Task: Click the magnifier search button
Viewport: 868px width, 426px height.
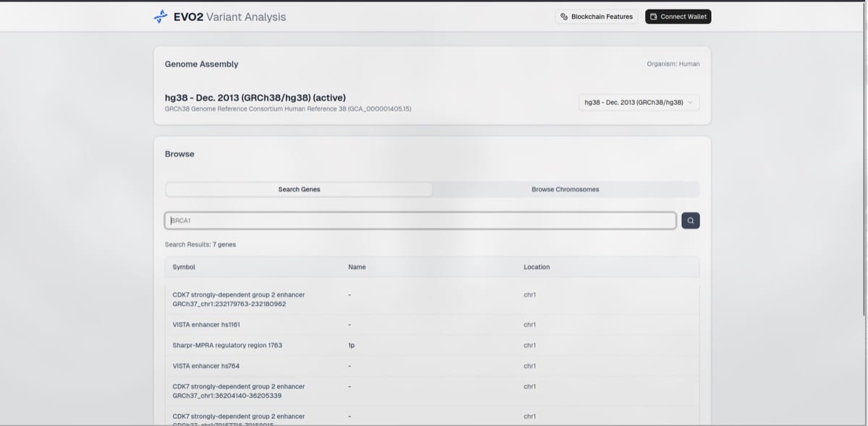Action: (x=690, y=221)
